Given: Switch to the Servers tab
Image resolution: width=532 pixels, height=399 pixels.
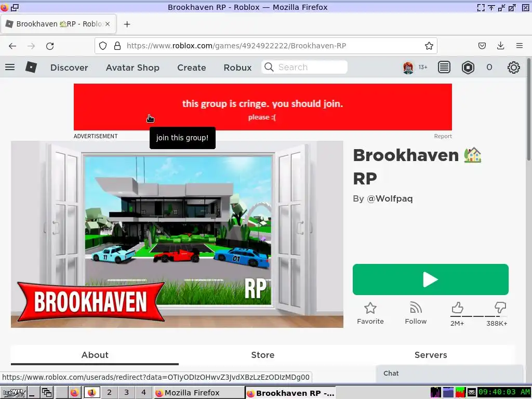Looking at the screenshot, I should (431, 355).
